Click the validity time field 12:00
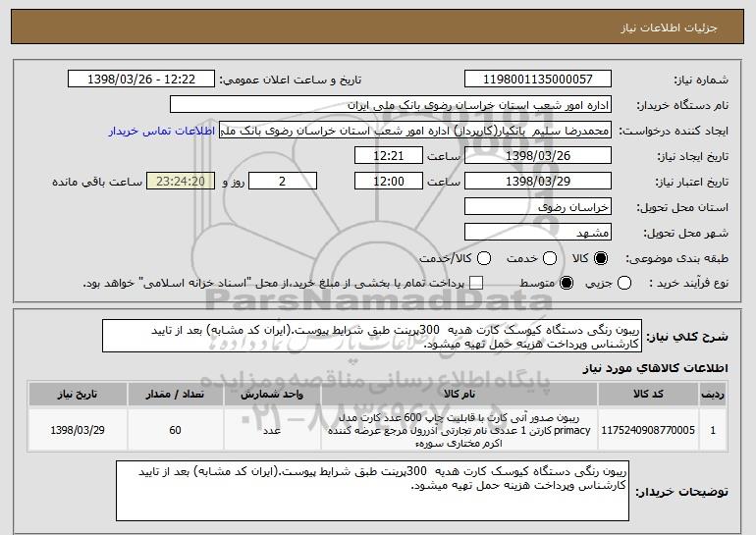This screenshot has width=756, height=535. click(x=389, y=182)
